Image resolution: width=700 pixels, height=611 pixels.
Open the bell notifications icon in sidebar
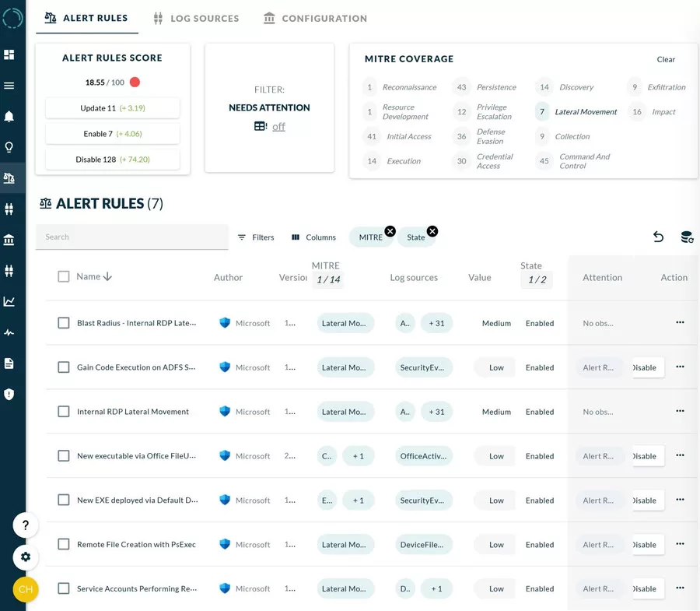pyautogui.click(x=9, y=117)
